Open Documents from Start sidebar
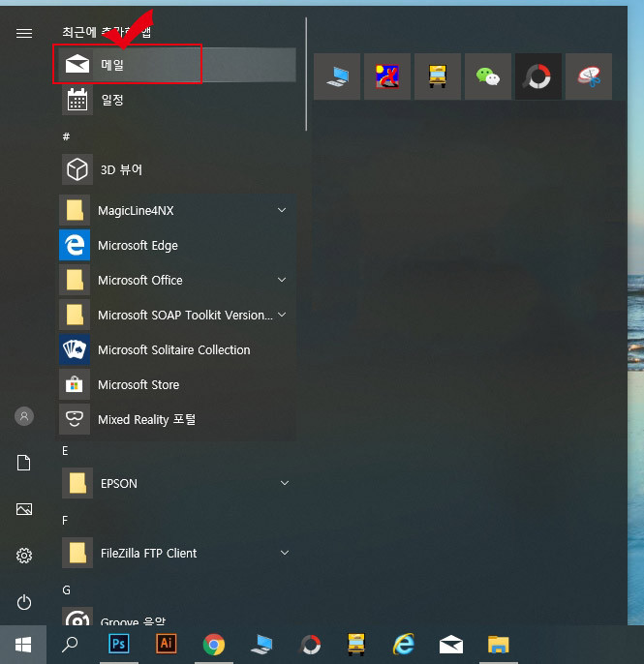Image resolution: width=644 pixels, height=664 pixels. [24, 463]
